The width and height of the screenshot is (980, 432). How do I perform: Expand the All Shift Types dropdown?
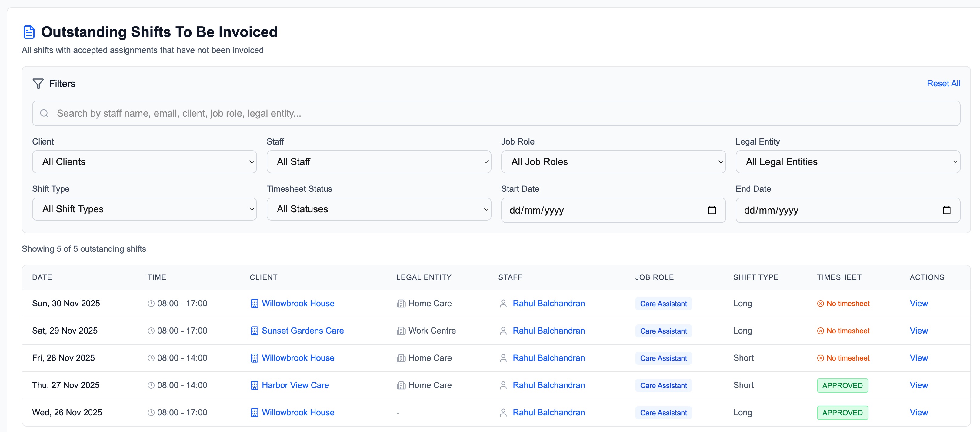(x=144, y=209)
